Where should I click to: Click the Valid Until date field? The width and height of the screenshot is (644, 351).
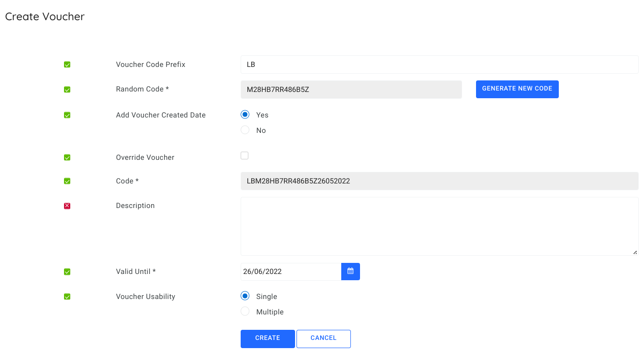(289, 271)
